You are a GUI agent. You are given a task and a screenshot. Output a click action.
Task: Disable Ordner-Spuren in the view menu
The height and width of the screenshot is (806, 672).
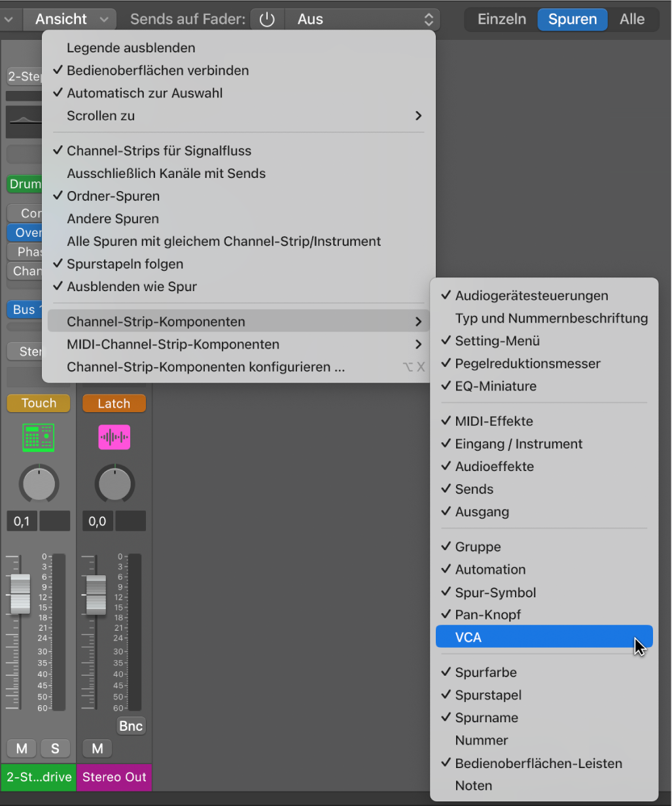(x=113, y=196)
